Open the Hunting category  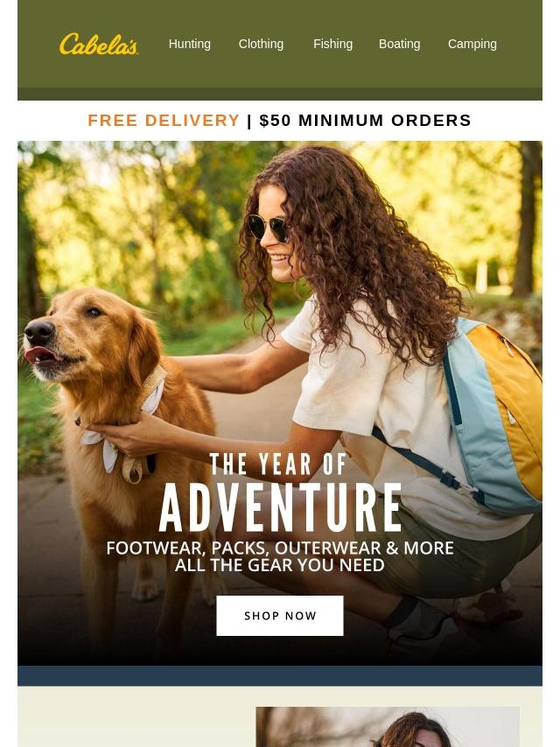[x=190, y=44]
